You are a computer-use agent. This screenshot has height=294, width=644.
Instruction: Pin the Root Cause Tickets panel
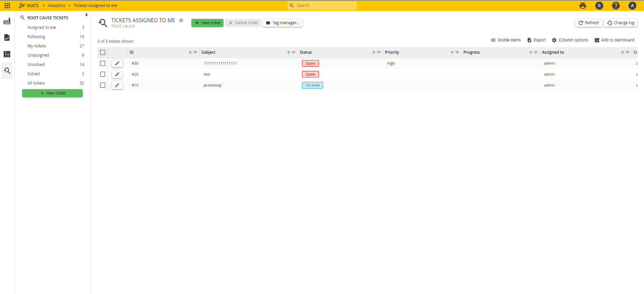86,15
